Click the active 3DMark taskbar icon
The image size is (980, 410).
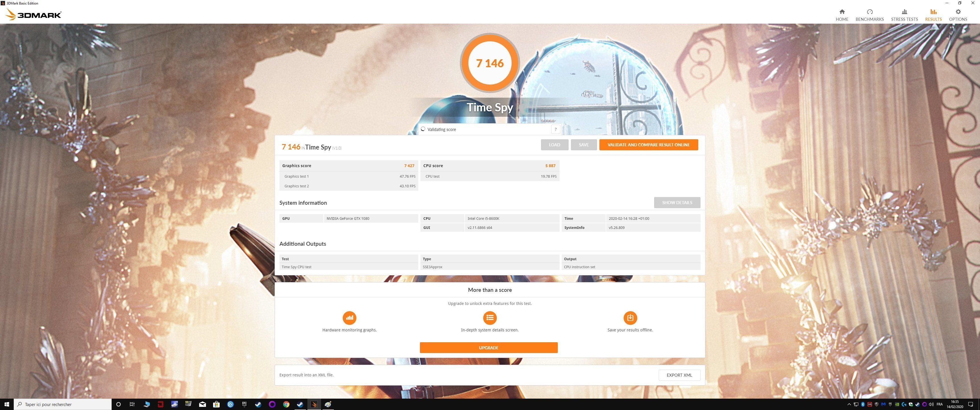(x=314, y=404)
